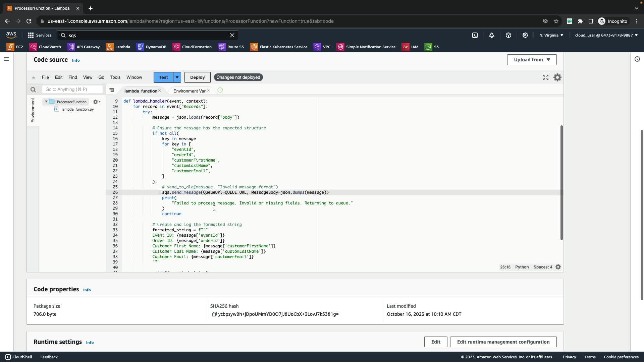Image resolution: width=644 pixels, height=362 pixels.
Task: Open the Services grid menu
Action: 31,35
